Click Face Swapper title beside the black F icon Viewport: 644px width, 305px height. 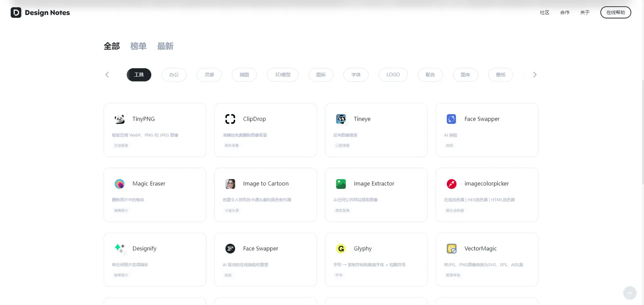260,248
